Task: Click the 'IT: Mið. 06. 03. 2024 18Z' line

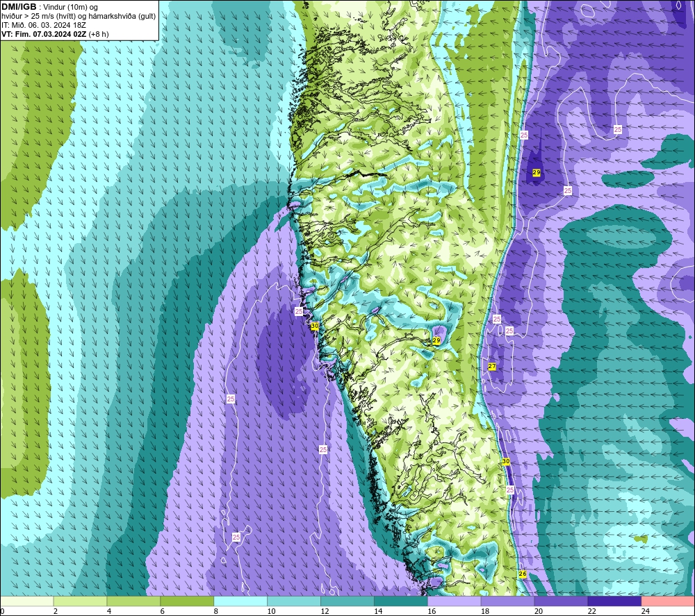Action: point(43,25)
